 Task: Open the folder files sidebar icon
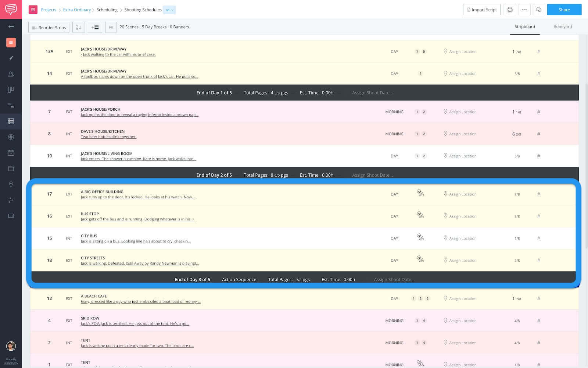[11, 169]
